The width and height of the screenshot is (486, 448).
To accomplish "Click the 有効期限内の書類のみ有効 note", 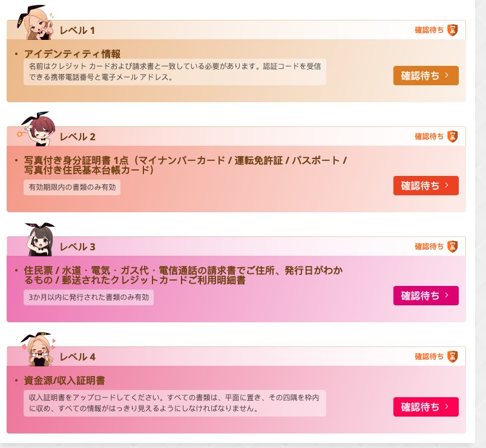I will tap(72, 187).
